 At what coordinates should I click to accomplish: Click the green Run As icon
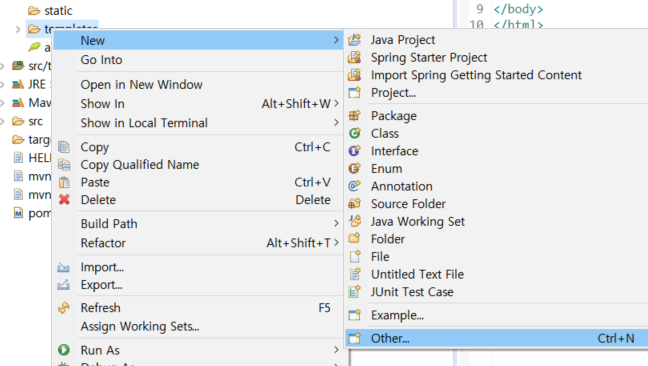pos(64,350)
